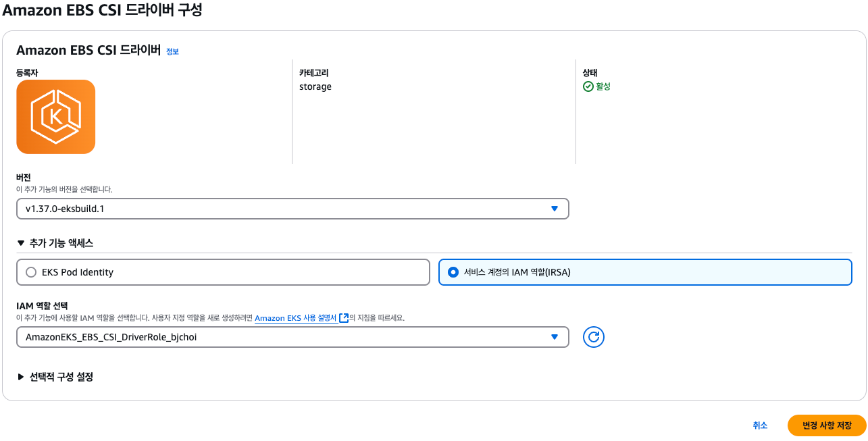
Task: Open the Amazon EKS 사용 설명서 link
Action: pos(296,318)
